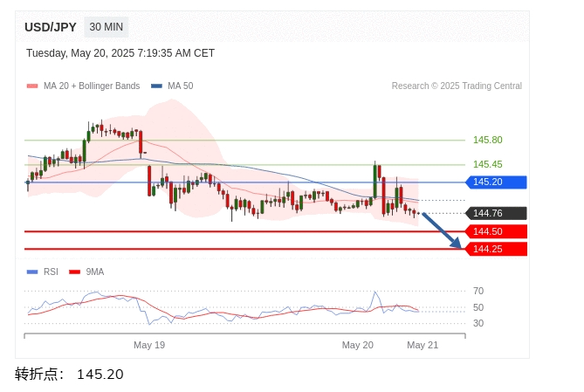Click the black 144.76 current price tag
The height and width of the screenshot is (392, 584).
click(x=497, y=214)
